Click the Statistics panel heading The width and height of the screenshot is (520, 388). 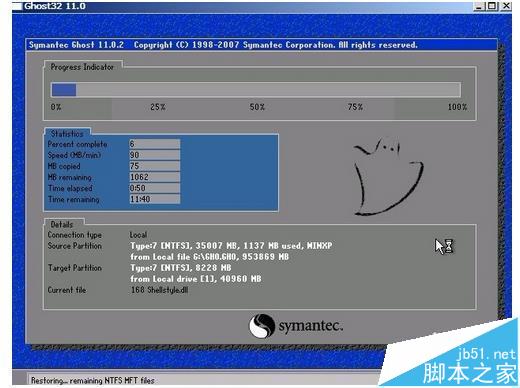(x=67, y=134)
